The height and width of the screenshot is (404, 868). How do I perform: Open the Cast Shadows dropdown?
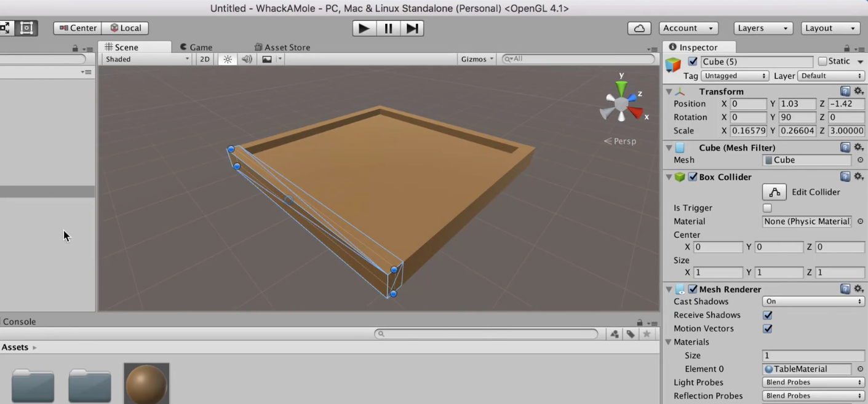pyautogui.click(x=813, y=301)
